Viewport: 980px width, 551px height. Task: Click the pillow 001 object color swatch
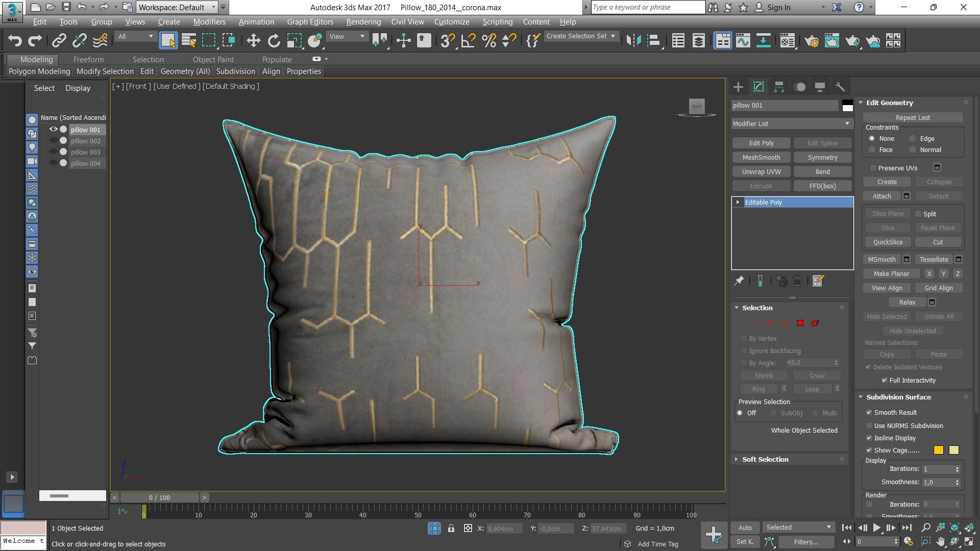click(847, 106)
